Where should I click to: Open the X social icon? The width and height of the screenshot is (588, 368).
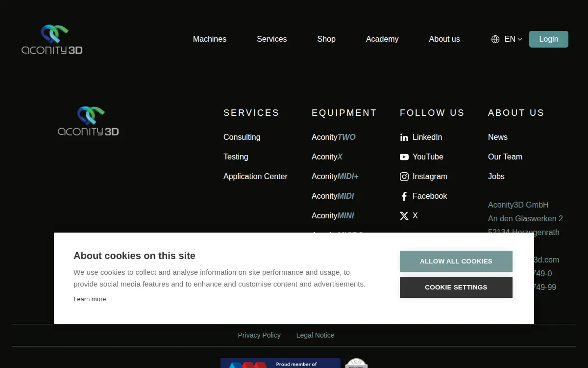coord(404,216)
